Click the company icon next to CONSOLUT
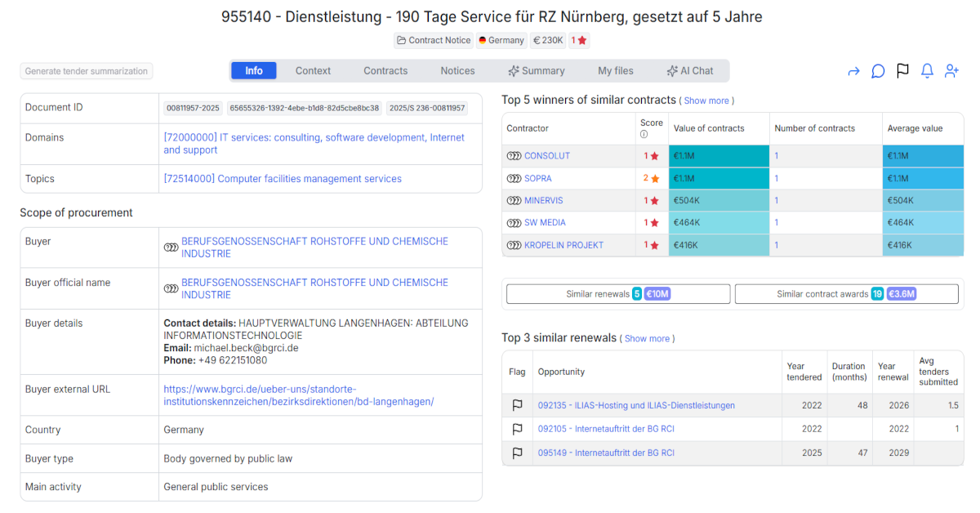 514,156
